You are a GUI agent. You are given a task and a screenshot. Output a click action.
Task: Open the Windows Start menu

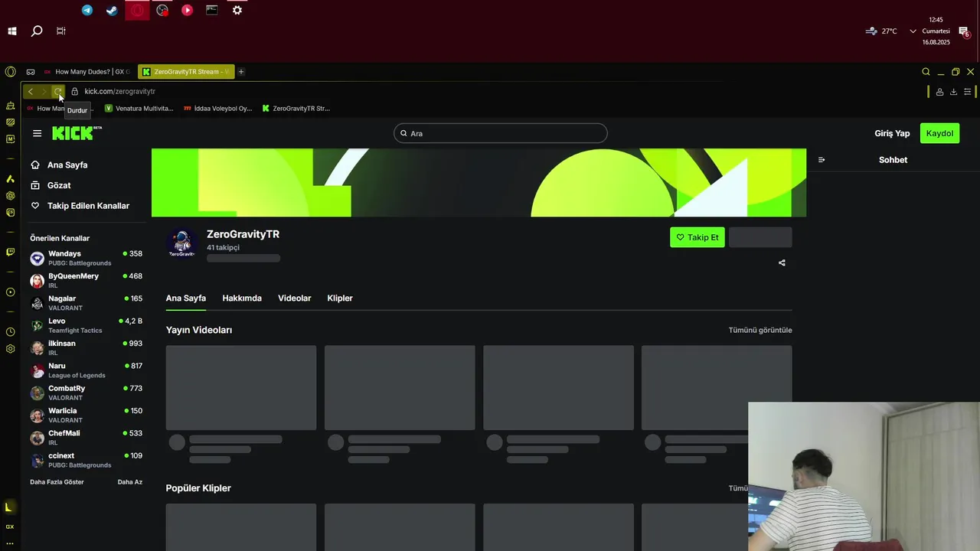coord(12,31)
